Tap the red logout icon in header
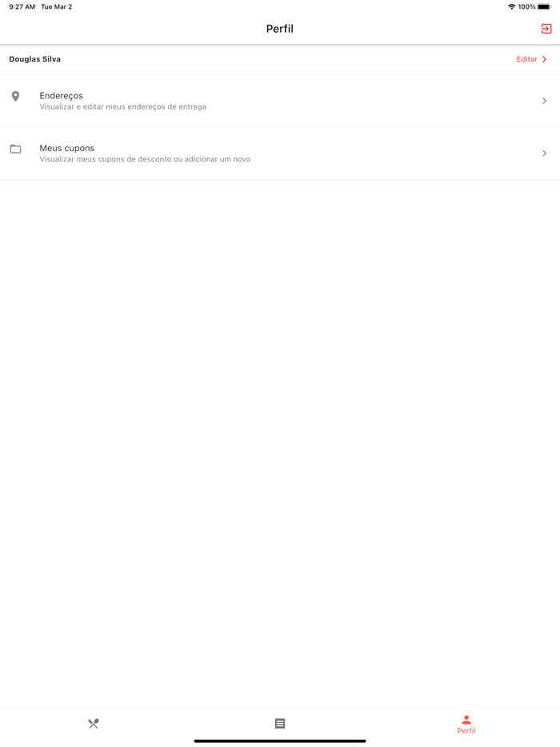 546,29
